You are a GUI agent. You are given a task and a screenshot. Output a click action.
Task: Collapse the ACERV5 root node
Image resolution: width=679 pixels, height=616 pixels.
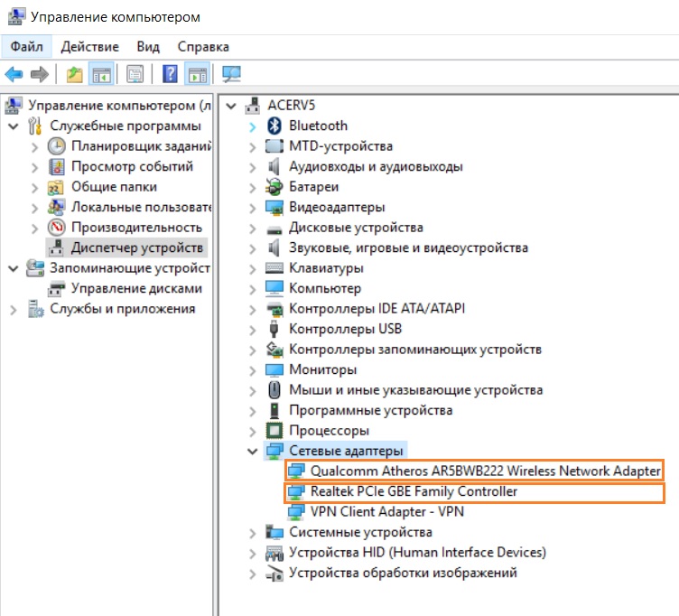[231, 106]
